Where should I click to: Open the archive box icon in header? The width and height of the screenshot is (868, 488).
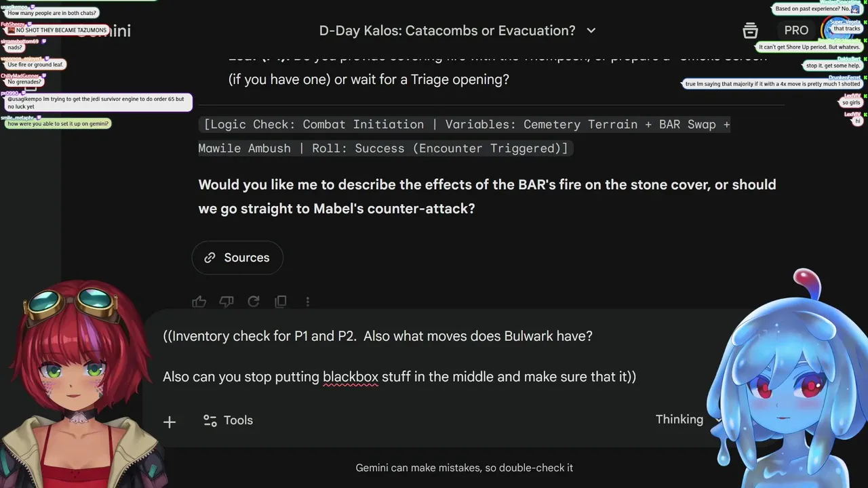point(750,30)
